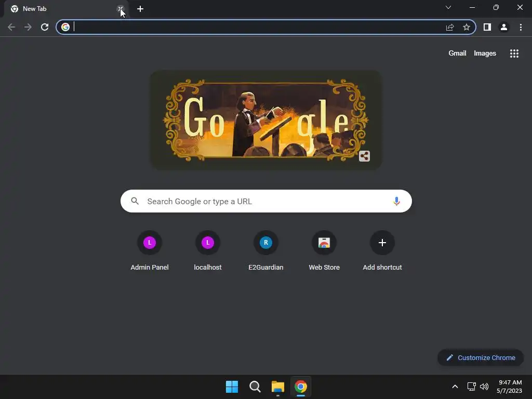Screen dimensions: 532x399
Task: Open the Google apps grid
Action: coord(514,54)
